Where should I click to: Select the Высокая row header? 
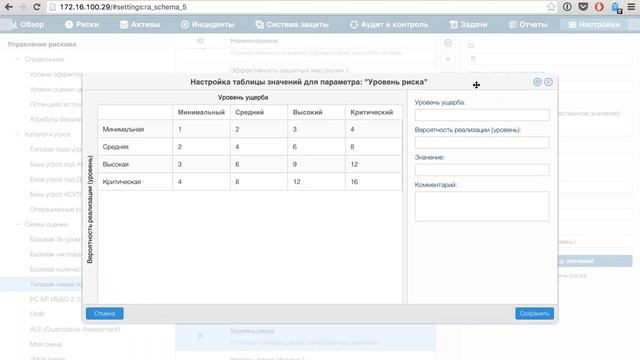[135, 164]
